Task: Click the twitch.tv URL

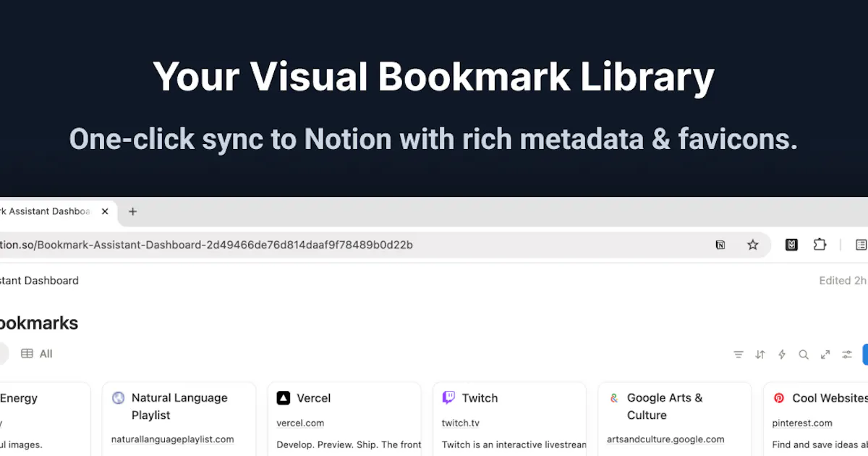Action: (461, 423)
